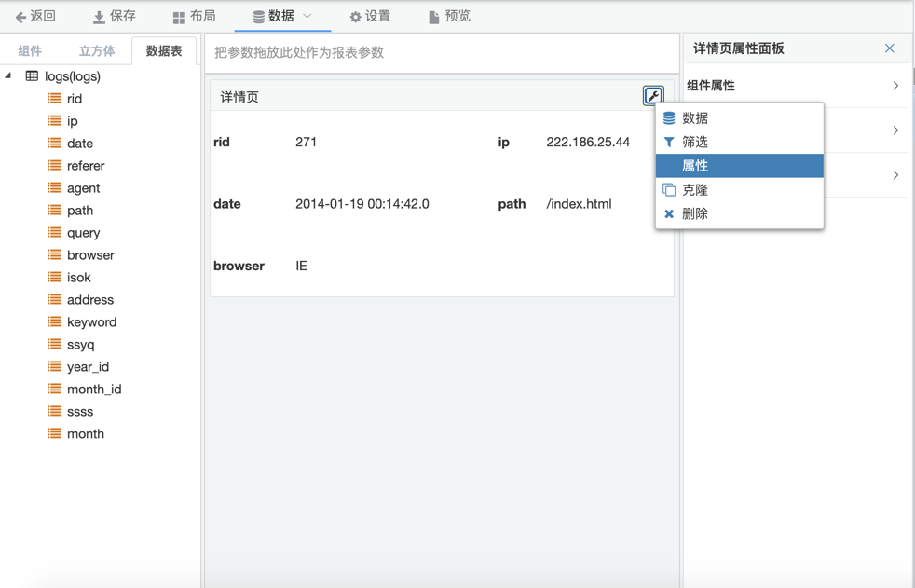
Task: Click the wrench icon on 详情页 component
Action: [653, 96]
